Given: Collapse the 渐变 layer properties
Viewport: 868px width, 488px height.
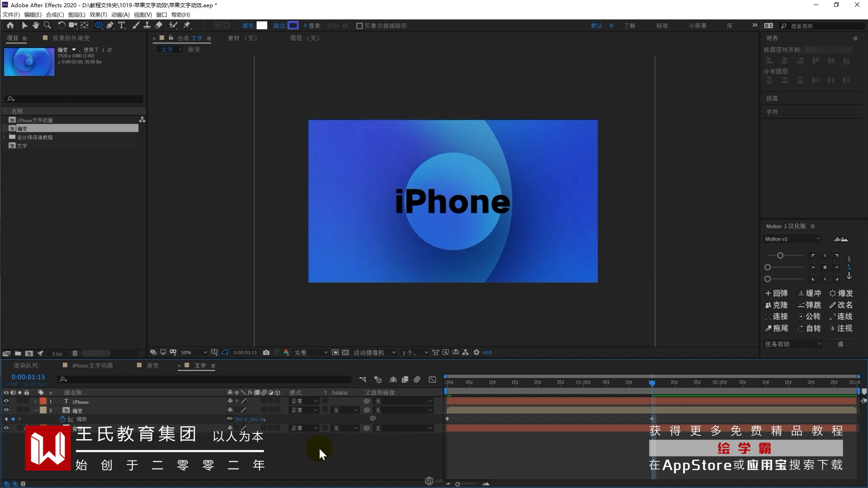Looking at the screenshot, I should tap(36, 410).
